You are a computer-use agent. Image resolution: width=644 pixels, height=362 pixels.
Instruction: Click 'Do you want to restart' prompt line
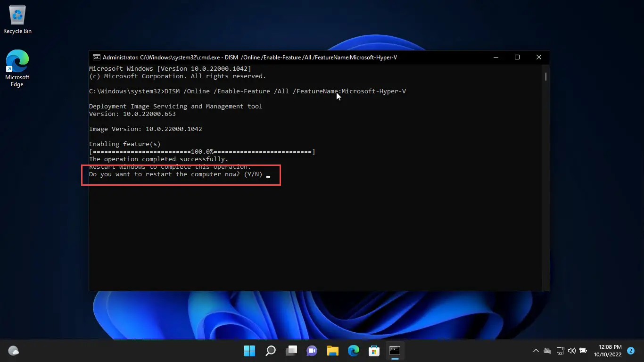pyautogui.click(x=176, y=174)
